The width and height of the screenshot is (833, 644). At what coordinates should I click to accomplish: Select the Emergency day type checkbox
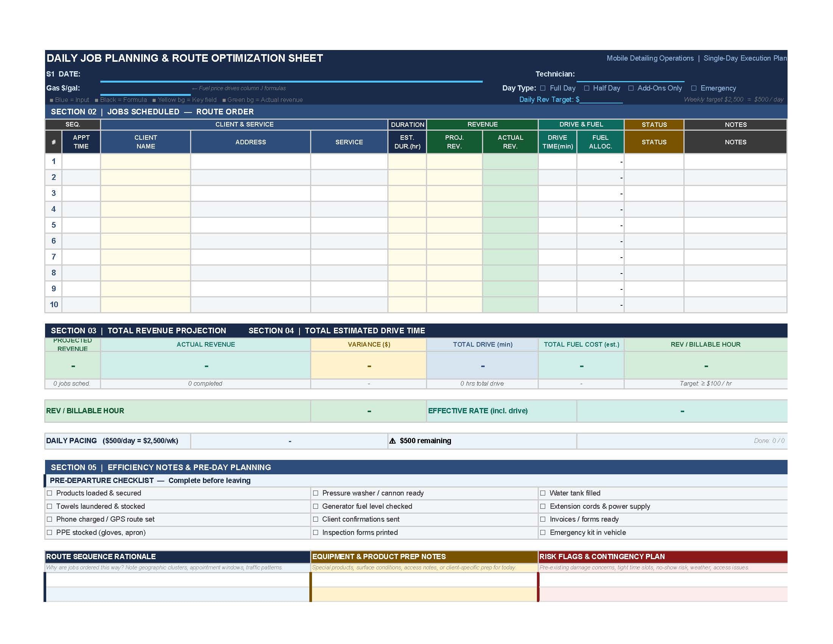tap(694, 88)
